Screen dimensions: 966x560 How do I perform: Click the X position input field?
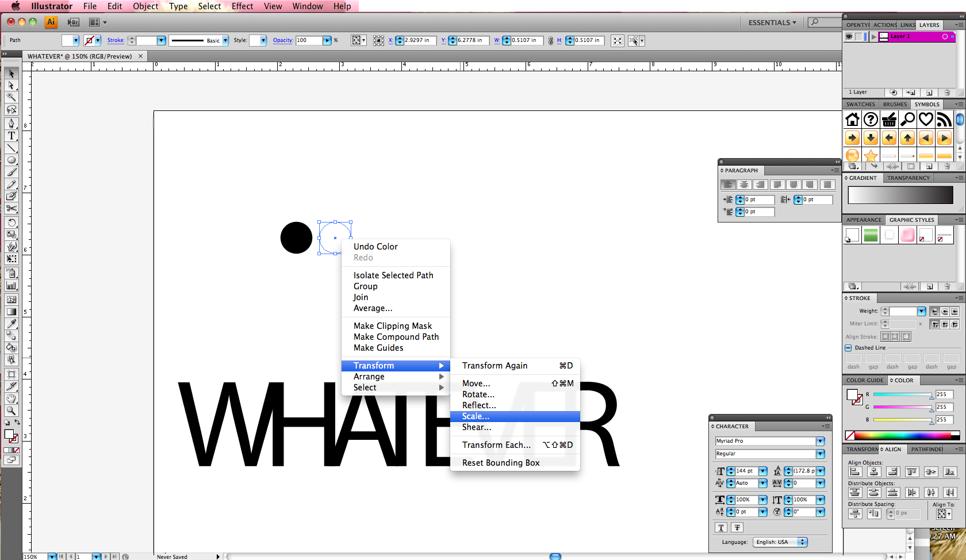coord(420,40)
